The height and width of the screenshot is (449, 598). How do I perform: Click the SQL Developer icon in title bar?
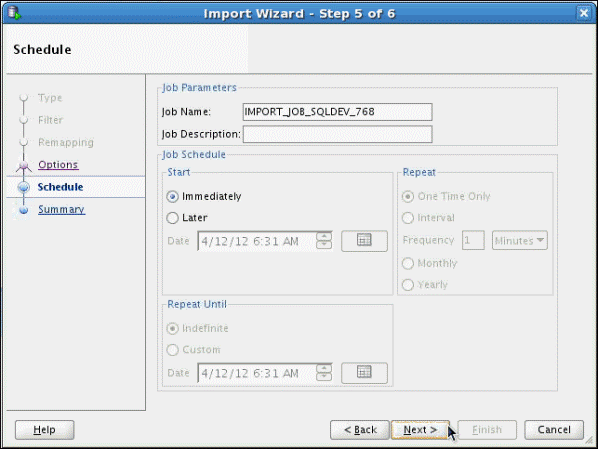coord(14,13)
